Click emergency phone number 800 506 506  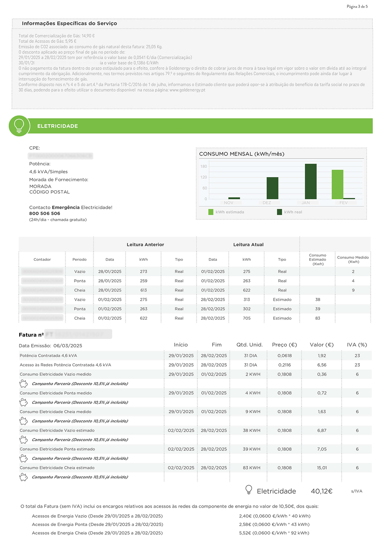pyautogui.click(x=45, y=214)
